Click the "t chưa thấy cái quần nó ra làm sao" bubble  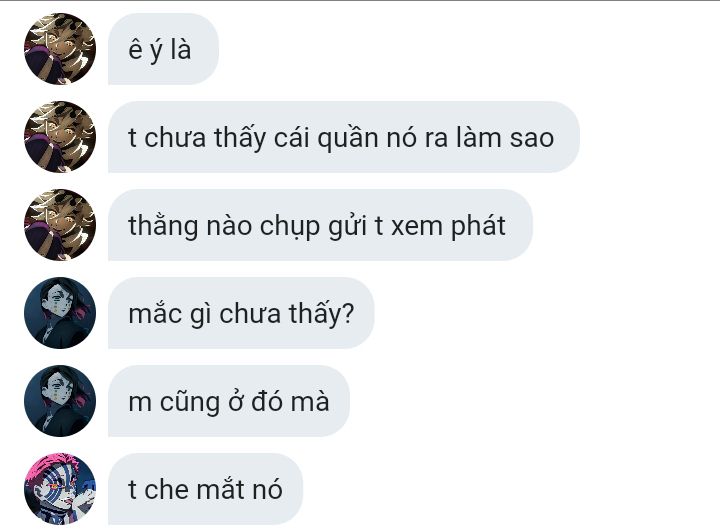click(x=344, y=137)
